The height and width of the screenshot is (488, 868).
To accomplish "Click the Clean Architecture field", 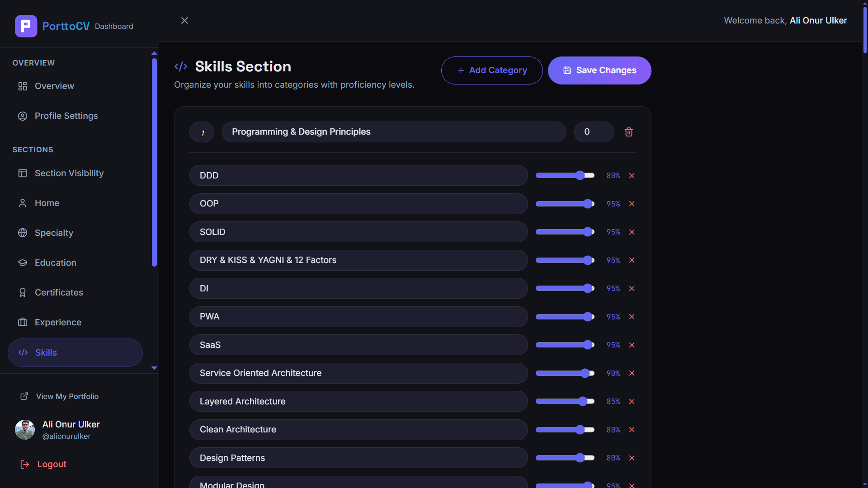I will 359,430.
